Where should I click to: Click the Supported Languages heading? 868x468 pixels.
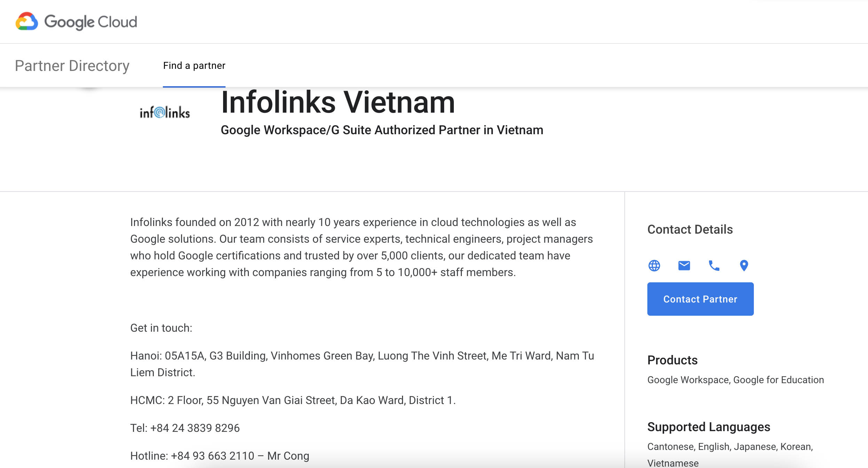point(709,427)
